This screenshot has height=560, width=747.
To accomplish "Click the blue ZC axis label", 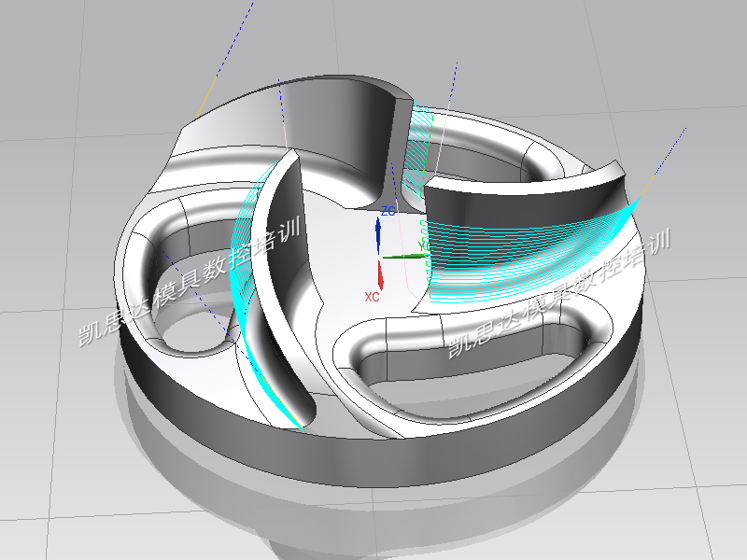I will [388, 213].
